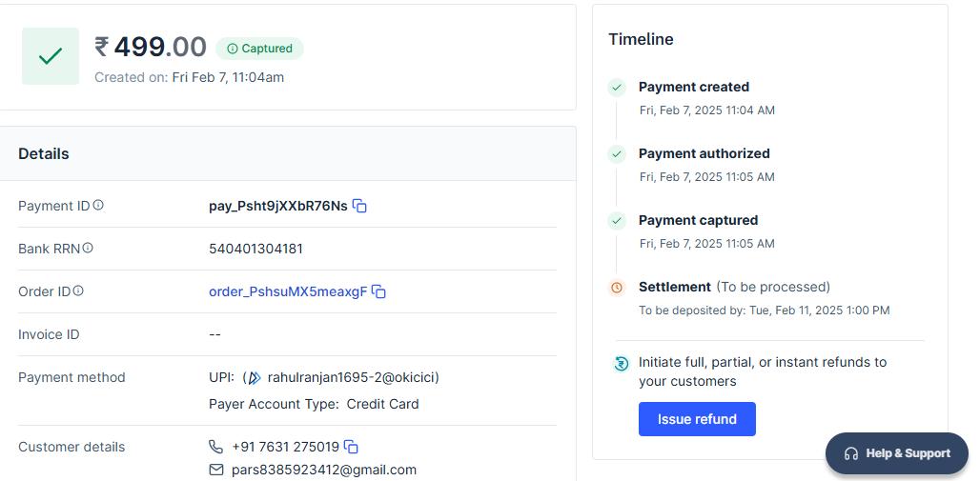Click the Issue refund button

tap(697, 419)
